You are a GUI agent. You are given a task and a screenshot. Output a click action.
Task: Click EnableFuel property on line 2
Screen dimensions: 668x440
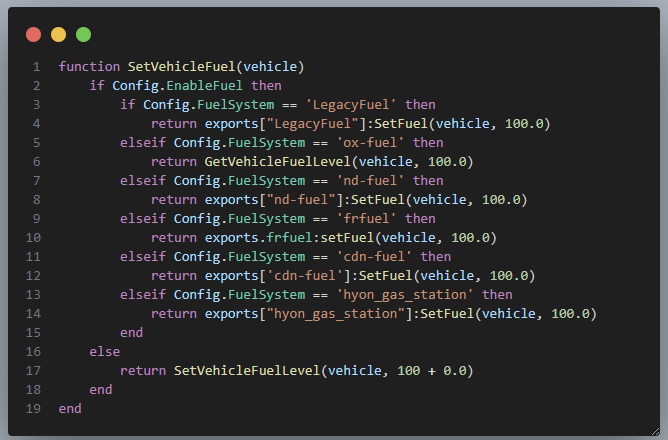pos(204,86)
